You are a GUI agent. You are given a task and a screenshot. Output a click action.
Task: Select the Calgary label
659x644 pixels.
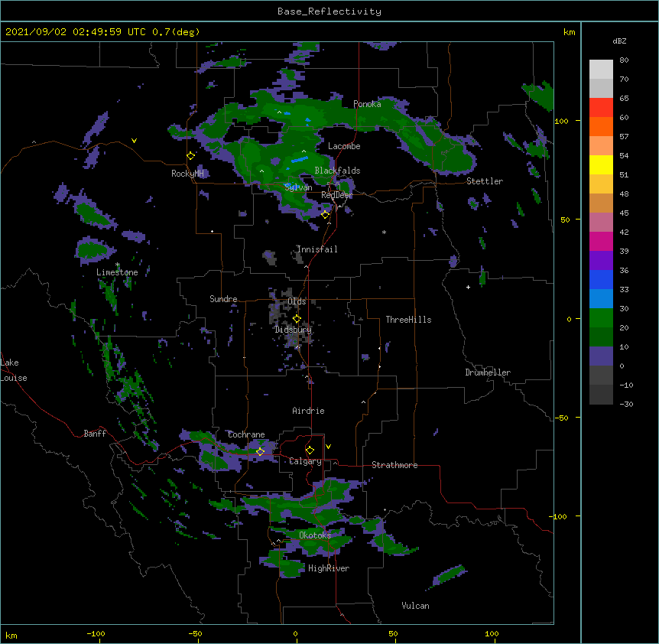305,461
